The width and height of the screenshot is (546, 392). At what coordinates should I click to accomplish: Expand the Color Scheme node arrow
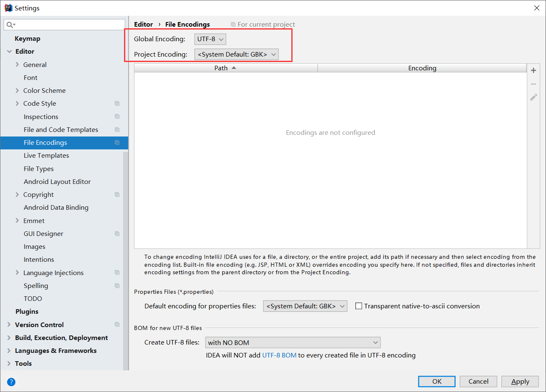[17, 90]
